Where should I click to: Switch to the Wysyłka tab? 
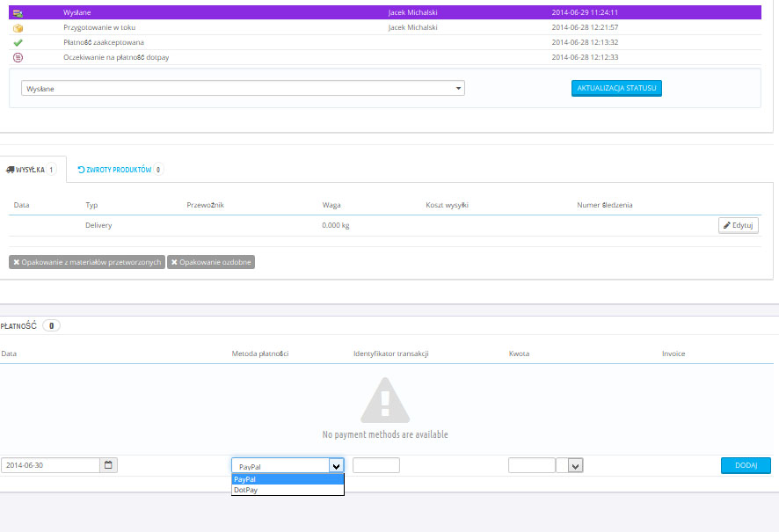coord(32,170)
